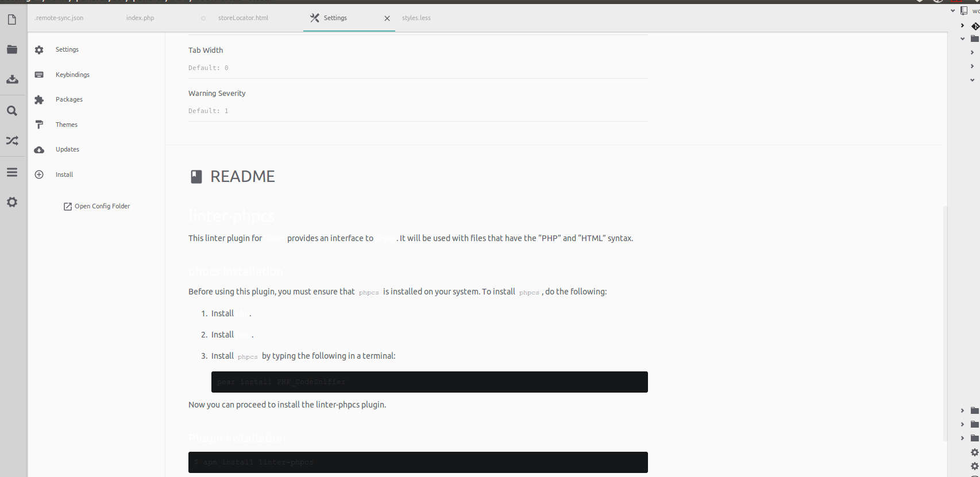The width and height of the screenshot is (980, 477).
Task: Open Install section in sidebar
Action: pos(64,174)
